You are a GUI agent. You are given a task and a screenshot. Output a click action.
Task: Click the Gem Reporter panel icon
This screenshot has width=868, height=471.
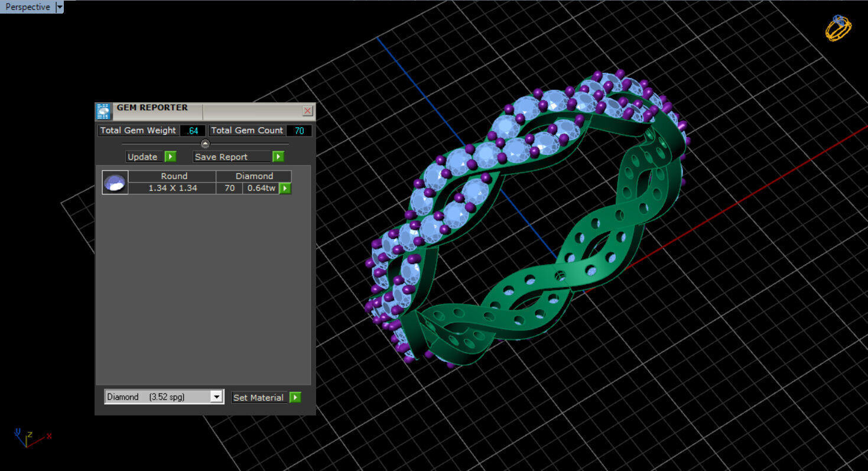pyautogui.click(x=103, y=111)
